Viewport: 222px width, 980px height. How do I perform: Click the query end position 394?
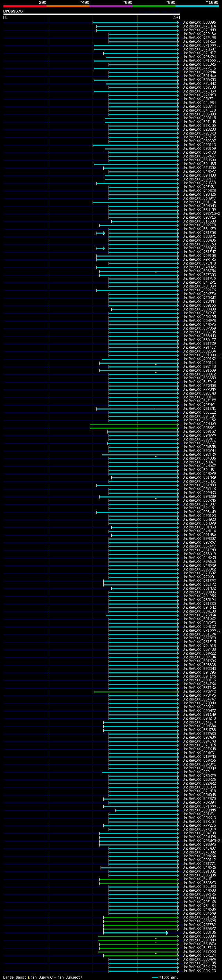[175, 17]
